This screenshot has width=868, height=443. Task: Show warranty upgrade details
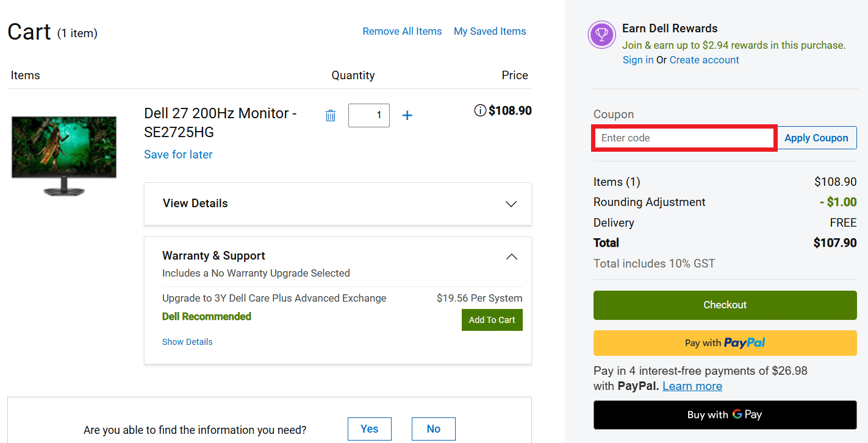pyautogui.click(x=187, y=341)
